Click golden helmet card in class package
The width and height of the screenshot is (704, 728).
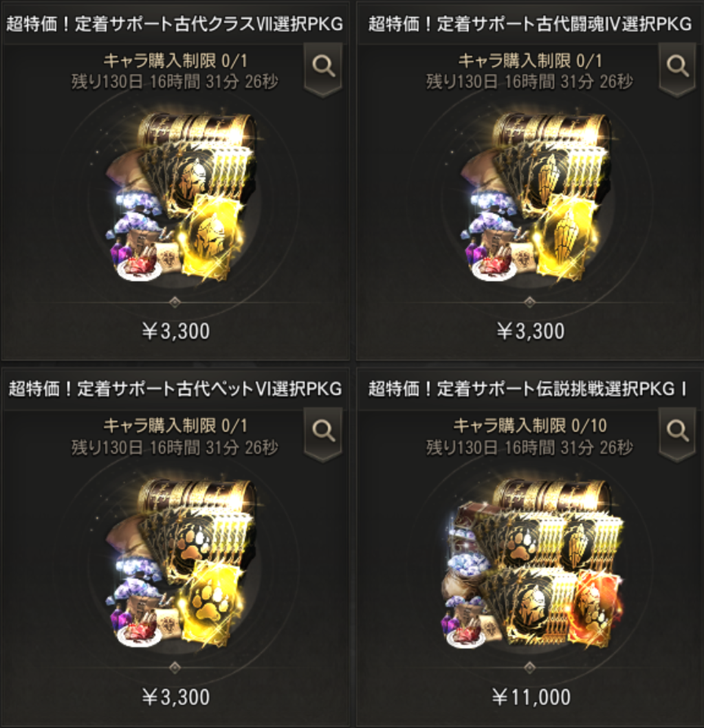[212, 237]
